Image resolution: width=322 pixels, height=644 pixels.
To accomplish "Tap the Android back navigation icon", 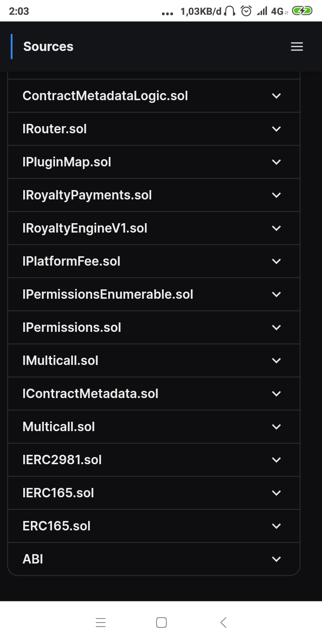I will pos(224,622).
